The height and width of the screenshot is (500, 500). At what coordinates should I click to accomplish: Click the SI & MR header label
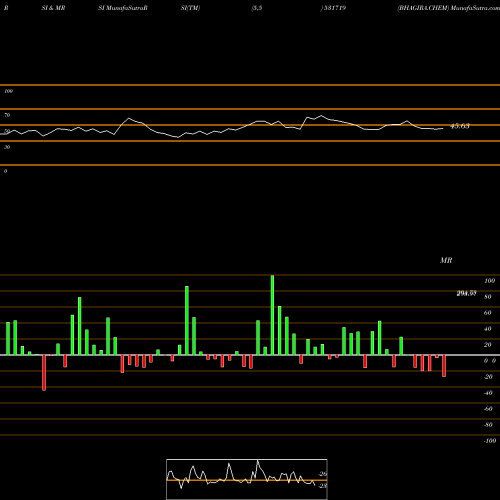click(53, 8)
